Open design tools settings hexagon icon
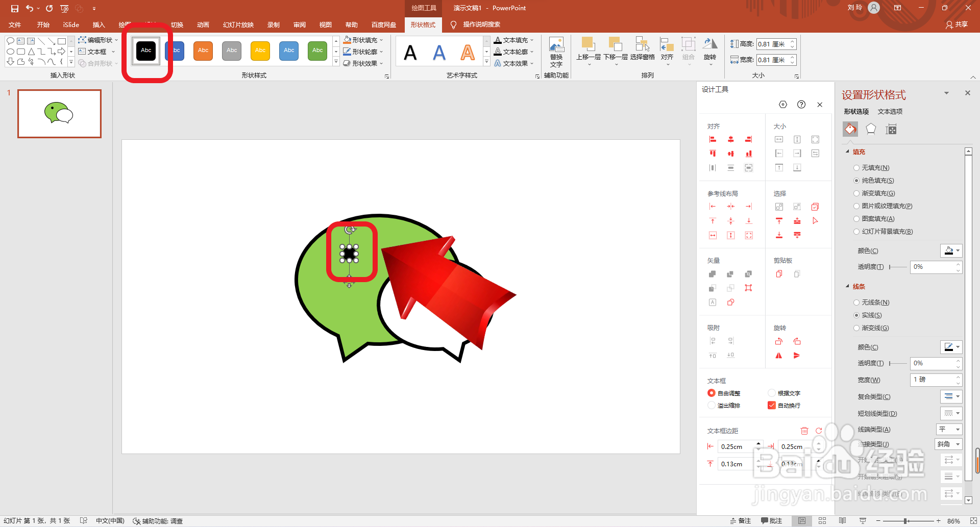 (x=783, y=105)
